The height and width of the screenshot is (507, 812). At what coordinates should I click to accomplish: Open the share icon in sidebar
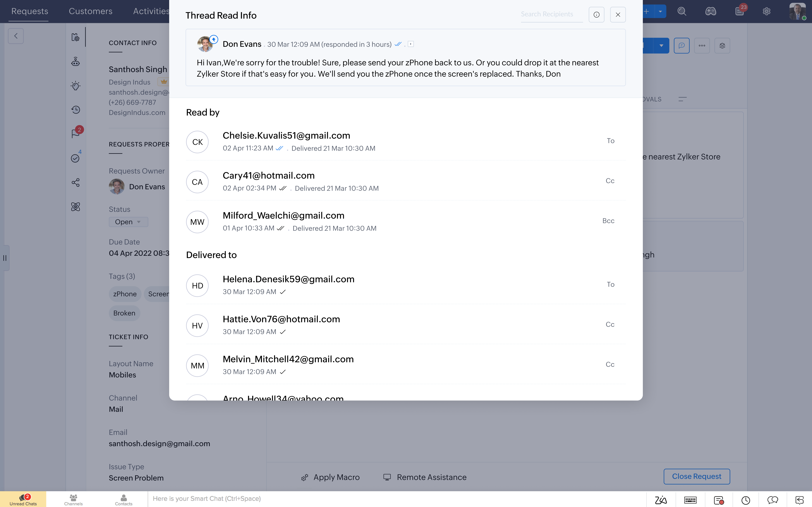[76, 182]
